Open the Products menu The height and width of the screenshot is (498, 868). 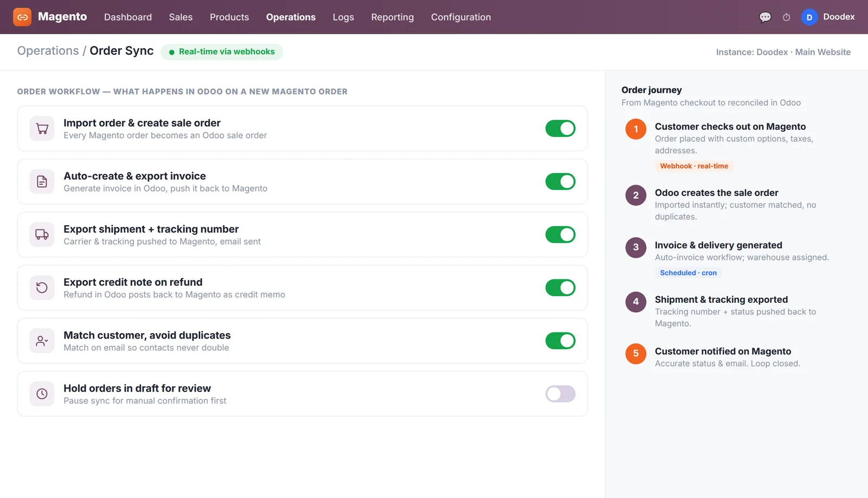pyautogui.click(x=229, y=17)
